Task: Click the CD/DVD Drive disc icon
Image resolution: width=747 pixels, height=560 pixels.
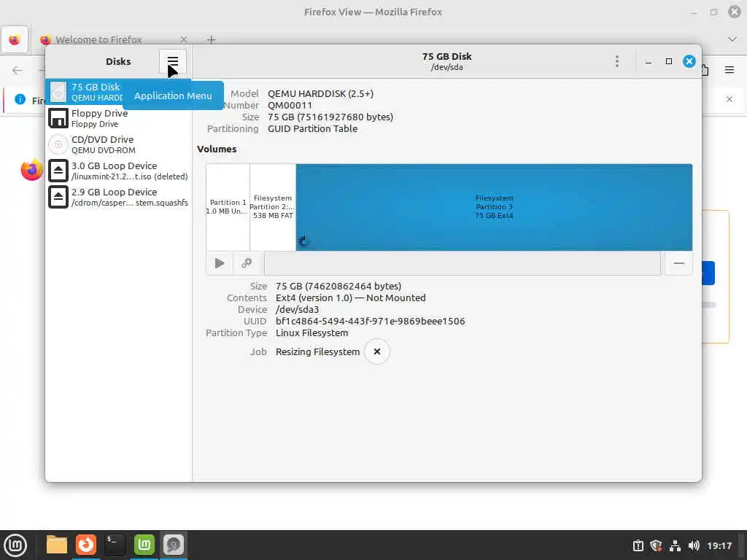Action: click(x=58, y=144)
